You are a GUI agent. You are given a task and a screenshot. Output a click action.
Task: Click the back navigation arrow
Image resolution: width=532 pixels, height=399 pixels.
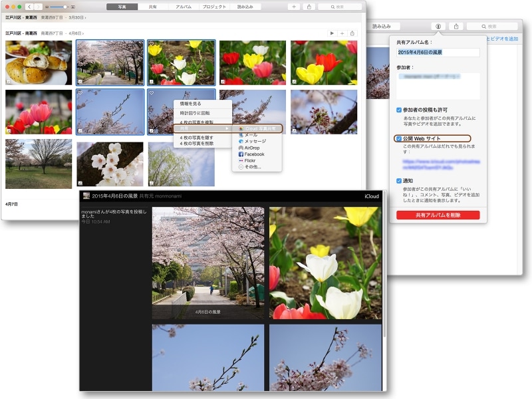pyautogui.click(x=30, y=7)
